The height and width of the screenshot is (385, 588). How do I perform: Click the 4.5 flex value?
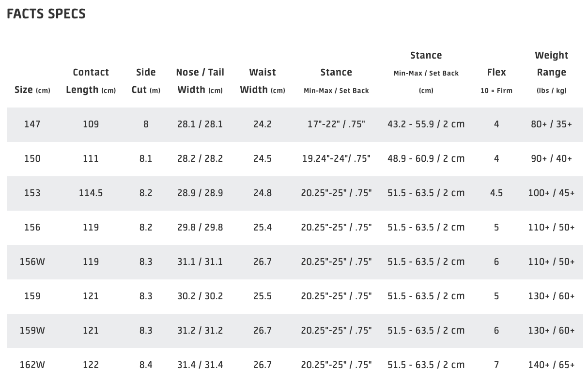[496, 193]
